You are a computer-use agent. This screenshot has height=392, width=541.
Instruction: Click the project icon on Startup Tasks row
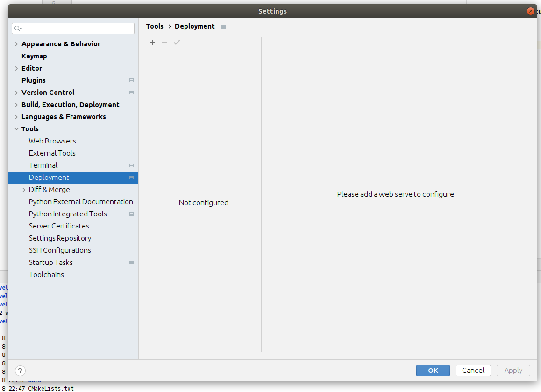131,263
